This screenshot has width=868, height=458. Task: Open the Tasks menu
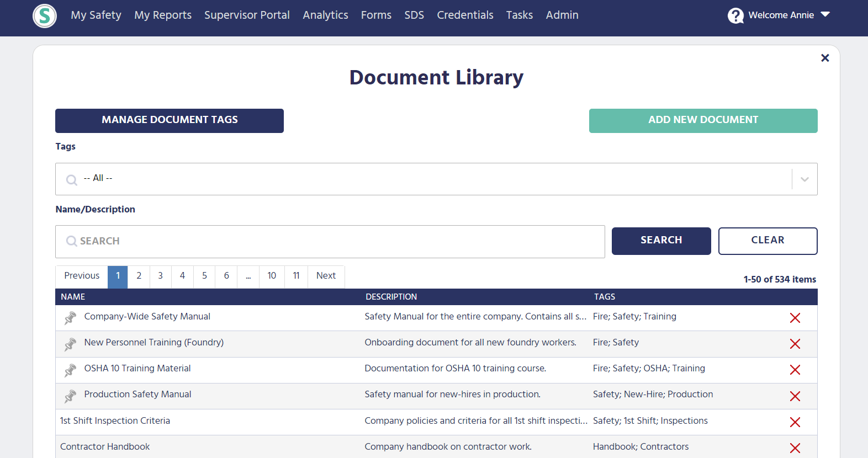(520, 15)
